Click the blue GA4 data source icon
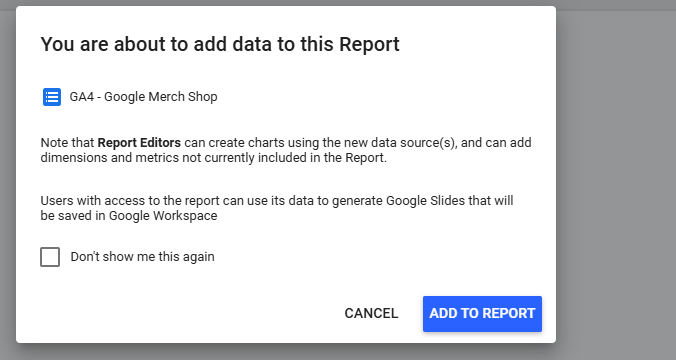The image size is (676, 360). tap(52, 97)
